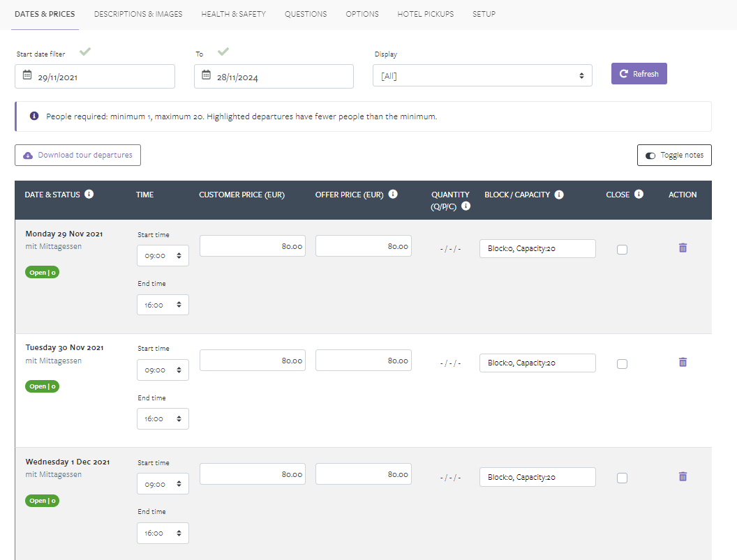Click Wednesday 1 Dec 2021 date text
Screen dimensions: 737x560
(x=68, y=462)
